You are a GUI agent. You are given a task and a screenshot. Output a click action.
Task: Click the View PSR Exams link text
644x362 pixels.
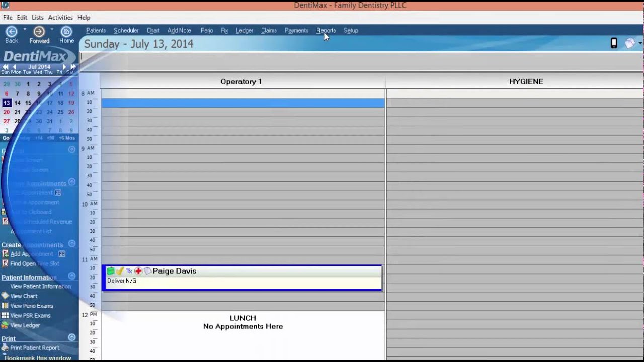coord(31,316)
